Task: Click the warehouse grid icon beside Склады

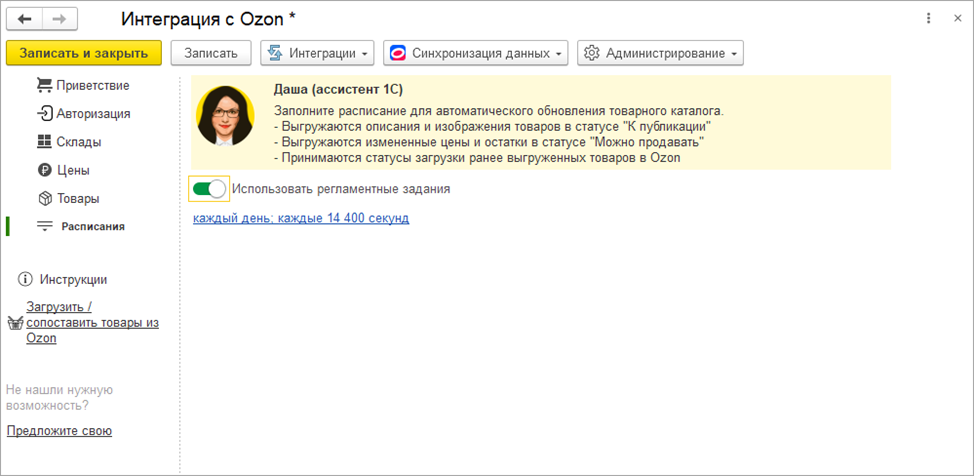Action: click(x=44, y=141)
